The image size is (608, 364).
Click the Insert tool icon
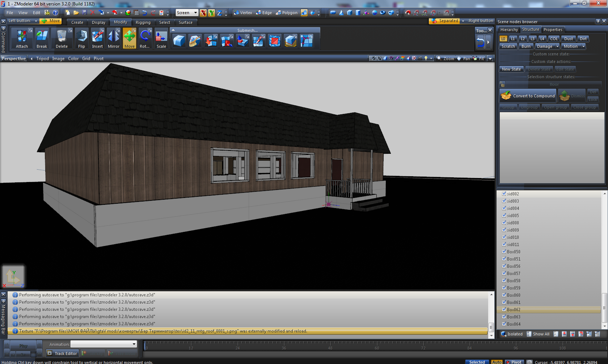point(97,38)
